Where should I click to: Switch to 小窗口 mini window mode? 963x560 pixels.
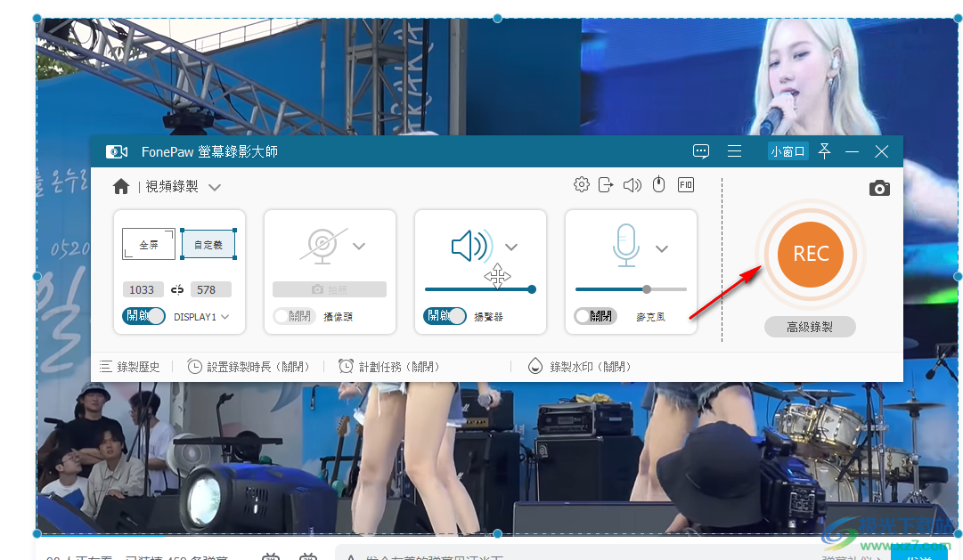[788, 151]
